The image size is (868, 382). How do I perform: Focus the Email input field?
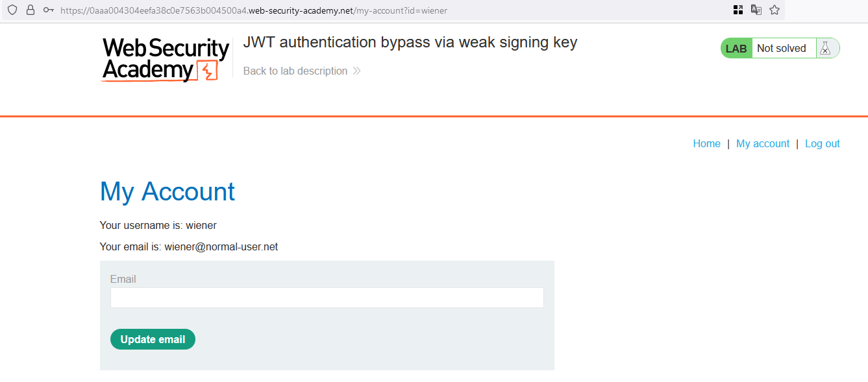pyautogui.click(x=327, y=298)
